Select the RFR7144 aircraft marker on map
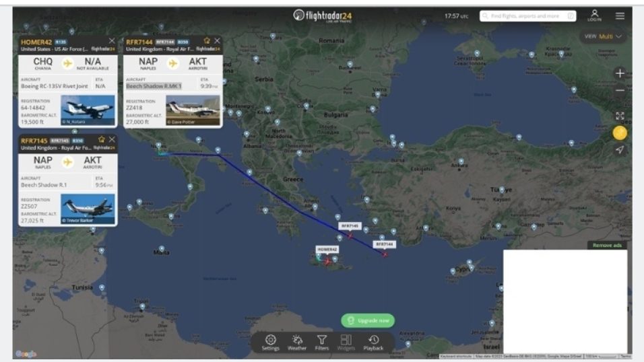Viewport: 644px width, 362px height. [385, 254]
